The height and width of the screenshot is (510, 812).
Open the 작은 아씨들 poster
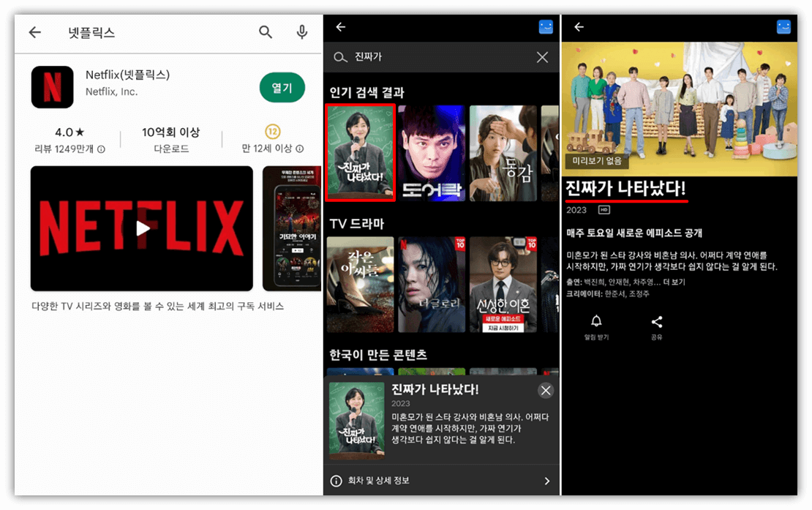pyautogui.click(x=361, y=284)
